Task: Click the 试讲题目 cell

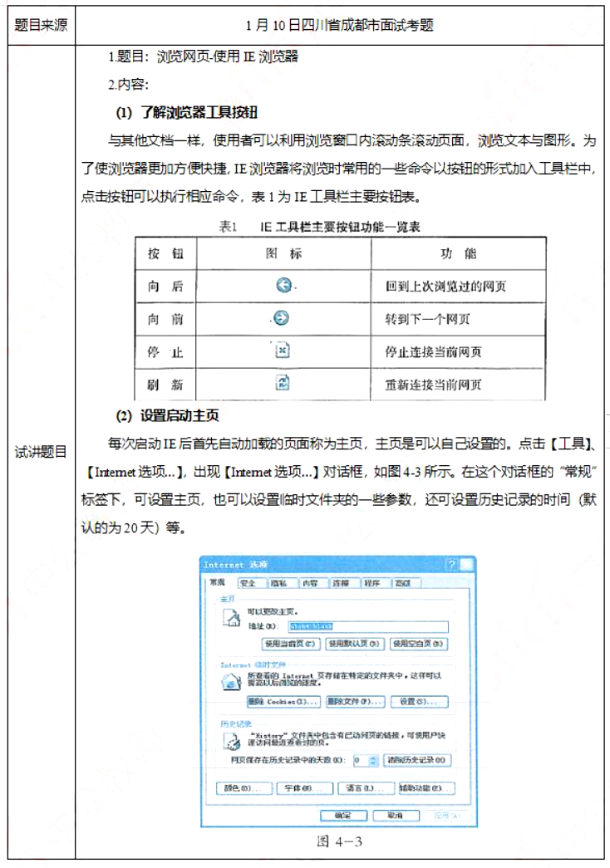Action: click(41, 452)
